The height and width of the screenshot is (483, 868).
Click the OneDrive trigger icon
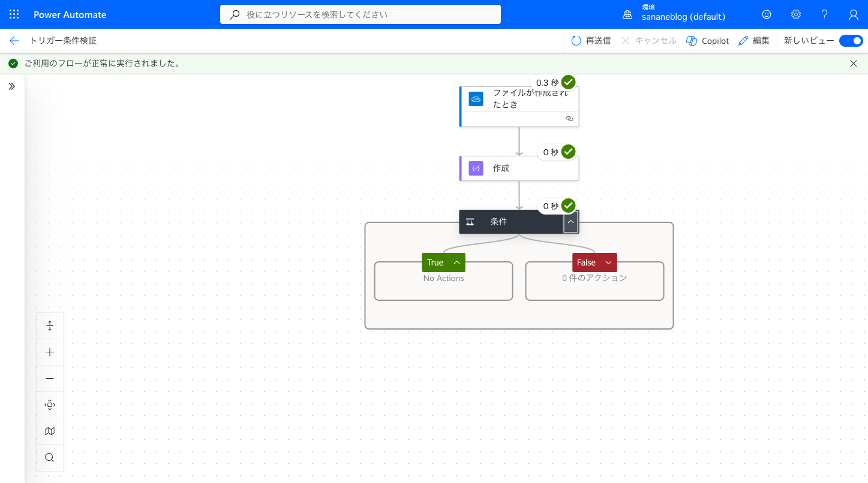pyautogui.click(x=476, y=99)
